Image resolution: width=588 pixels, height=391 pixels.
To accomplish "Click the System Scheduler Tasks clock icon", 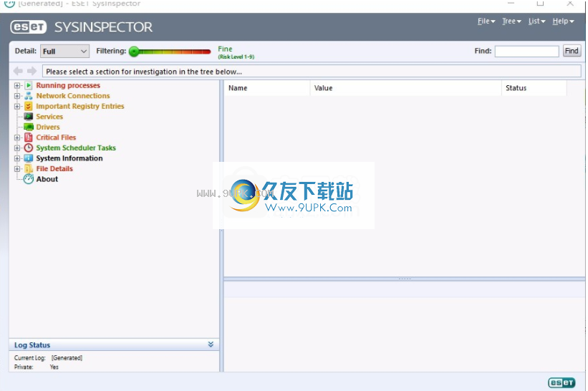I will point(29,148).
